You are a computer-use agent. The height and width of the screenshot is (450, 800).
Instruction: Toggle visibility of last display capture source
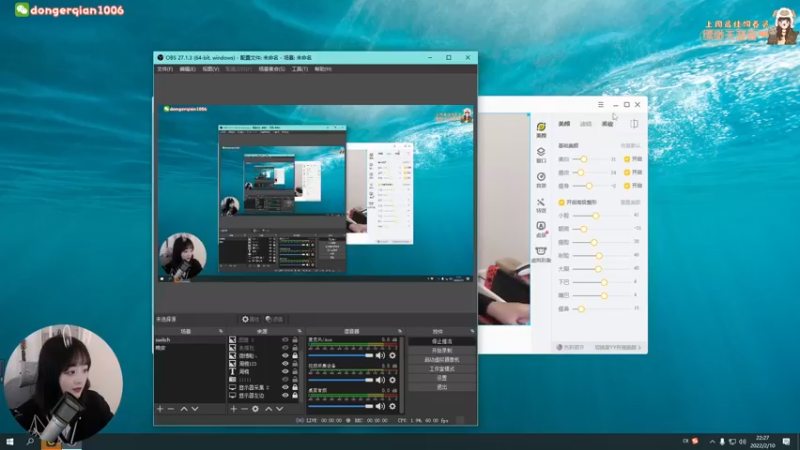click(x=285, y=395)
